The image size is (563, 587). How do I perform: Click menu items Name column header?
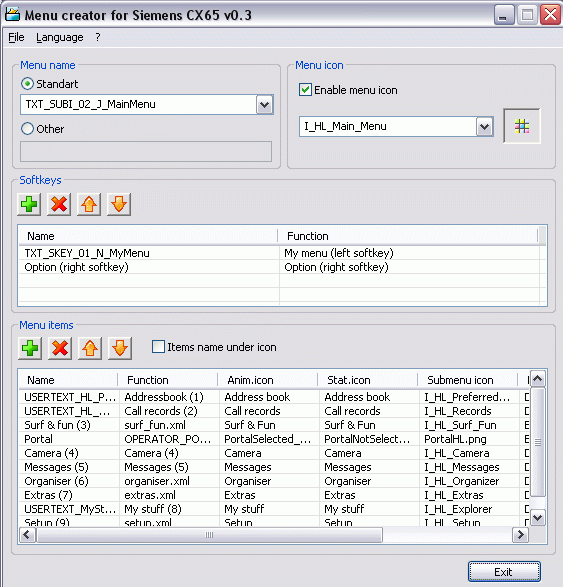[x=68, y=380]
